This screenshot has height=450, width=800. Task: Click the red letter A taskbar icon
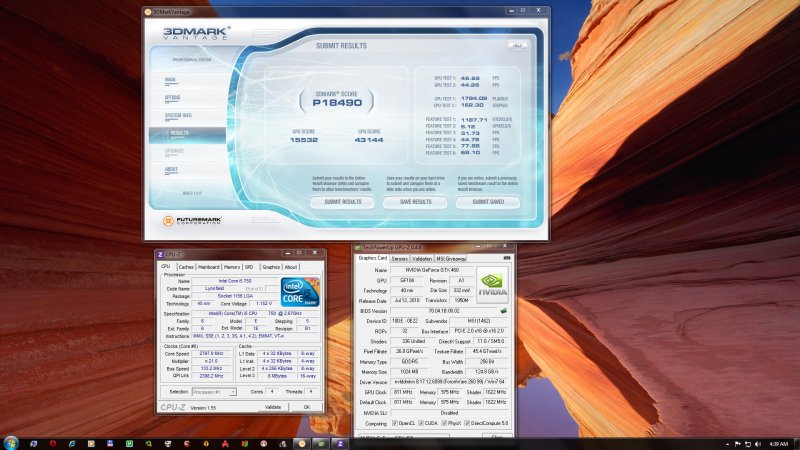pos(225,443)
